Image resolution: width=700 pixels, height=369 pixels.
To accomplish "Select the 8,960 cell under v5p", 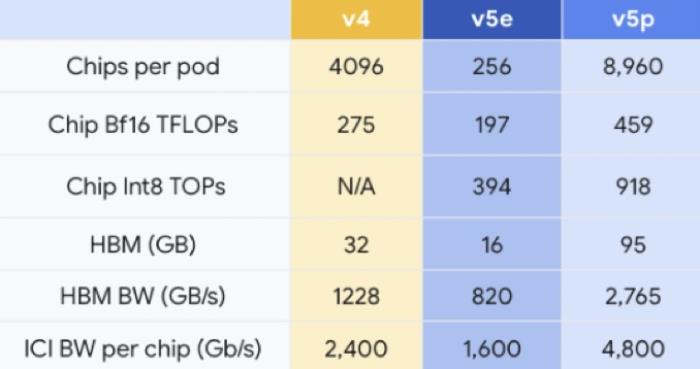I will 631,66.
